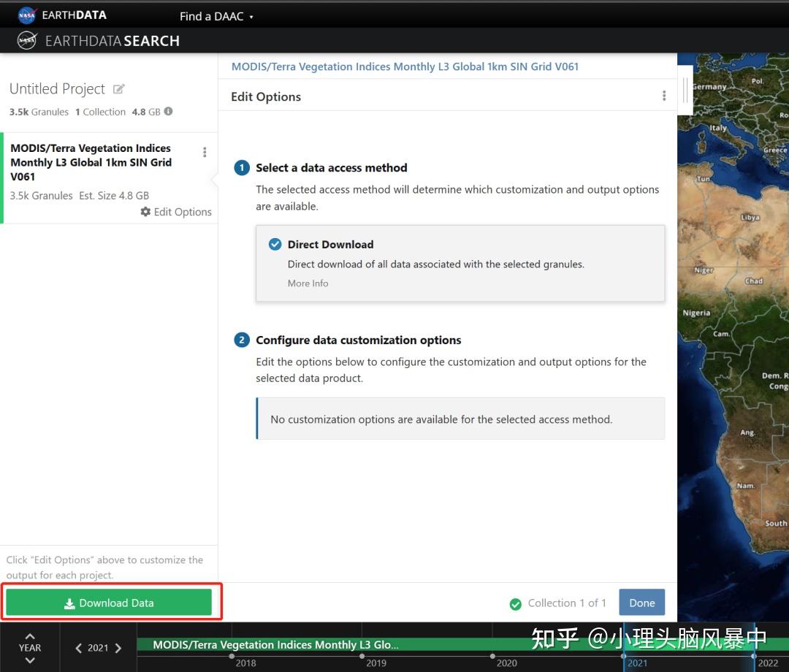Edit the Untitled Project name pencil icon
Screen dimensions: 789x672
click(x=119, y=89)
